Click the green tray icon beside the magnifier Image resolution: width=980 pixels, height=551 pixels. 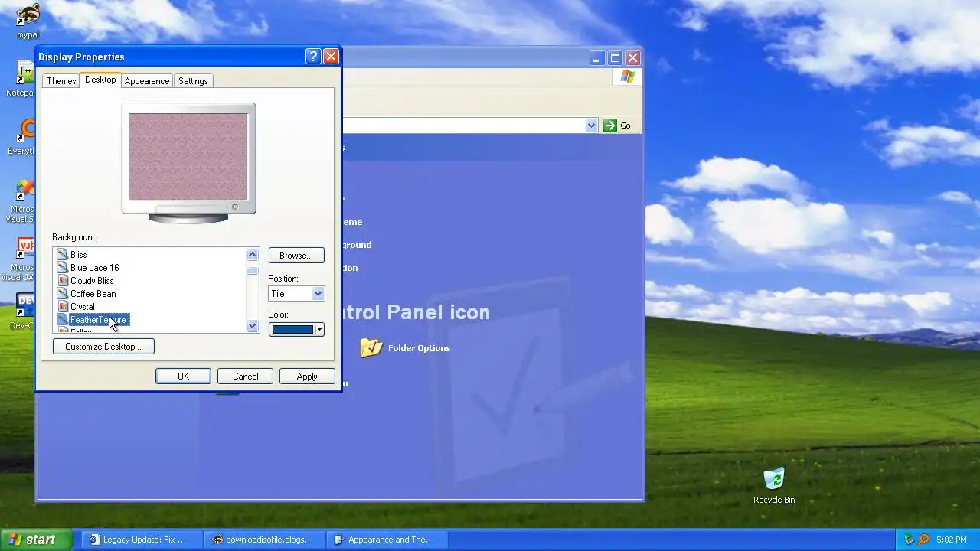click(909, 540)
